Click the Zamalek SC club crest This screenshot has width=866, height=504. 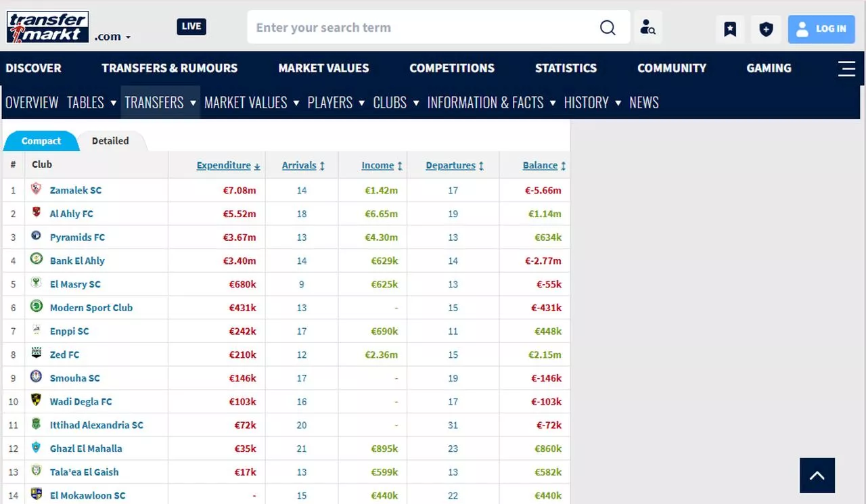click(37, 189)
